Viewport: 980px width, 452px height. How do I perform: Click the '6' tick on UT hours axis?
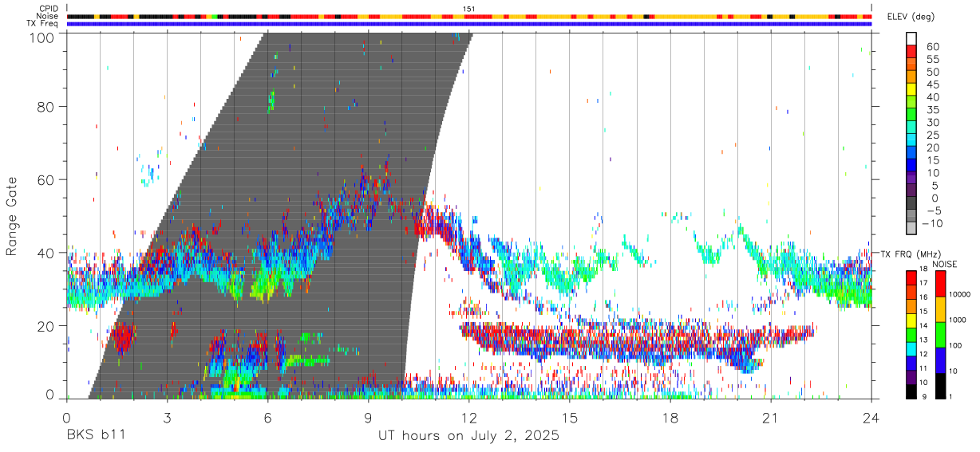(x=268, y=417)
